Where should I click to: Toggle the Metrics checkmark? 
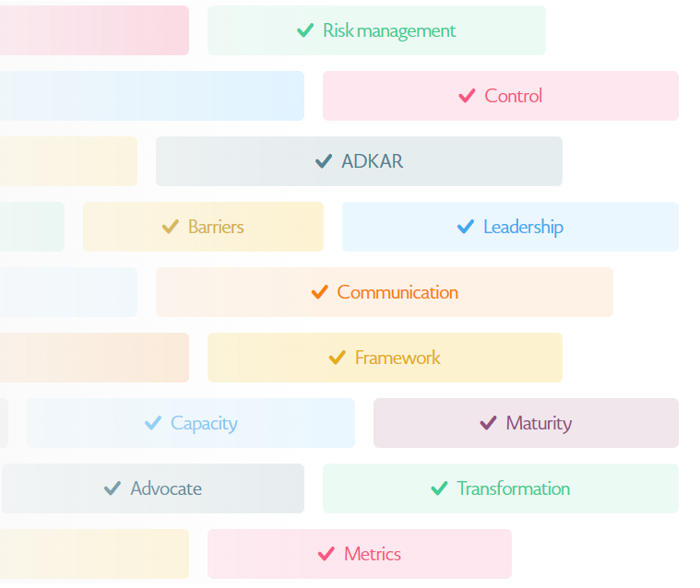(326, 554)
